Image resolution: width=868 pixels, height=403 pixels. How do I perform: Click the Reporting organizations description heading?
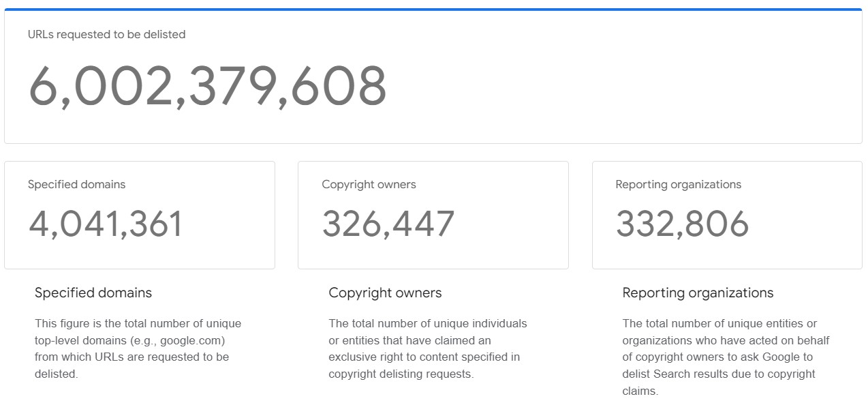pyautogui.click(x=698, y=293)
